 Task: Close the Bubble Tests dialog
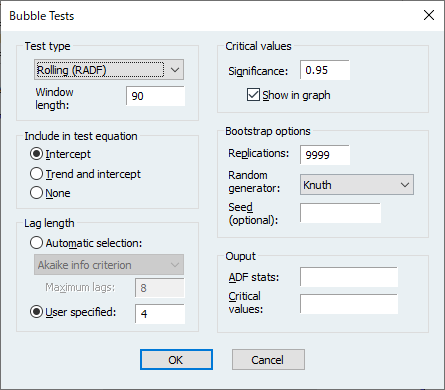[x=429, y=15]
